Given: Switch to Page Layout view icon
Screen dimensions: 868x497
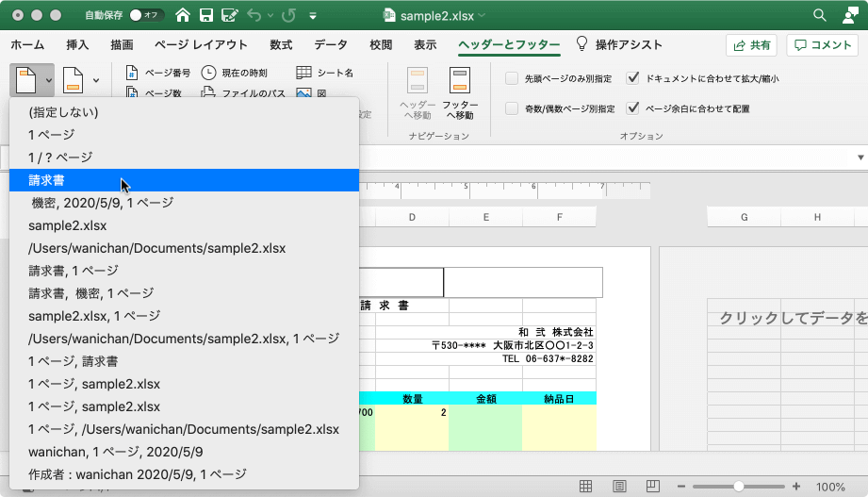Looking at the screenshot, I should [619, 487].
